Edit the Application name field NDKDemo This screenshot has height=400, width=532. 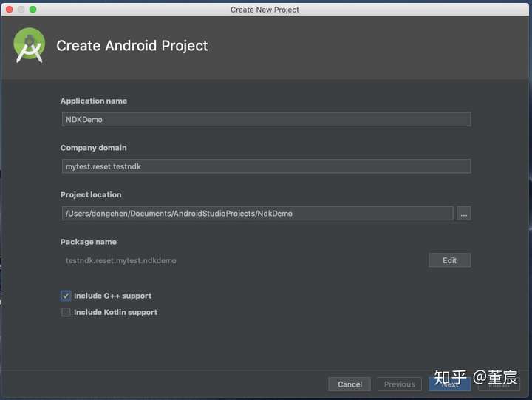[x=266, y=120]
